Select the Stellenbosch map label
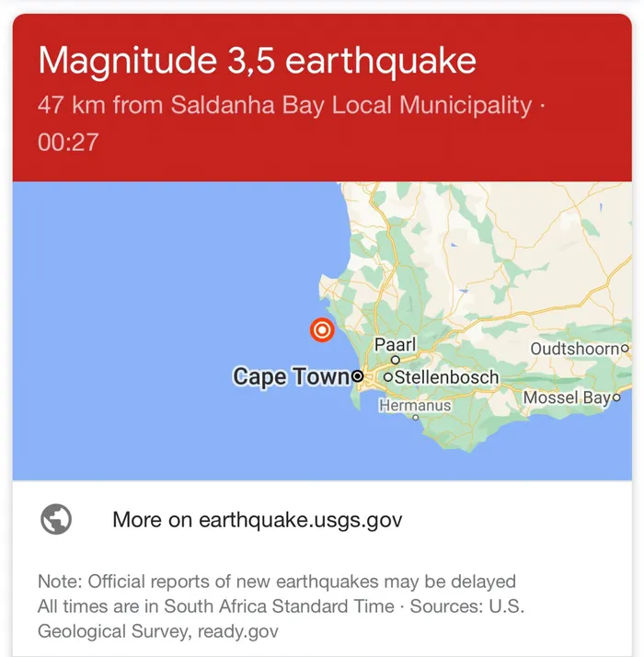The height and width of the screenshot is (657, 644). click(x=447, y=377)
